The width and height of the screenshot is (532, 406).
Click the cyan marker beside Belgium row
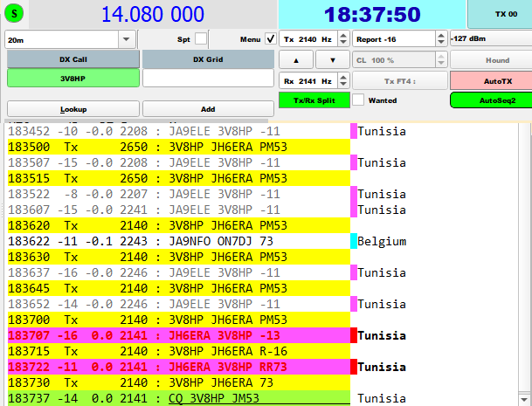pyautogui.click(x=354, y=241)
